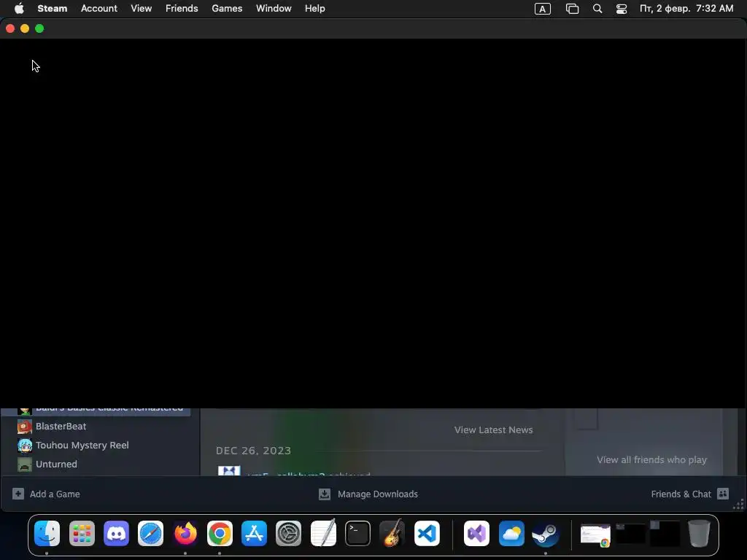Click the yellow minimize button of Steam window
The width and height of the screenshot is (747, 560).
pyautogui.click(x=25, y=28)
